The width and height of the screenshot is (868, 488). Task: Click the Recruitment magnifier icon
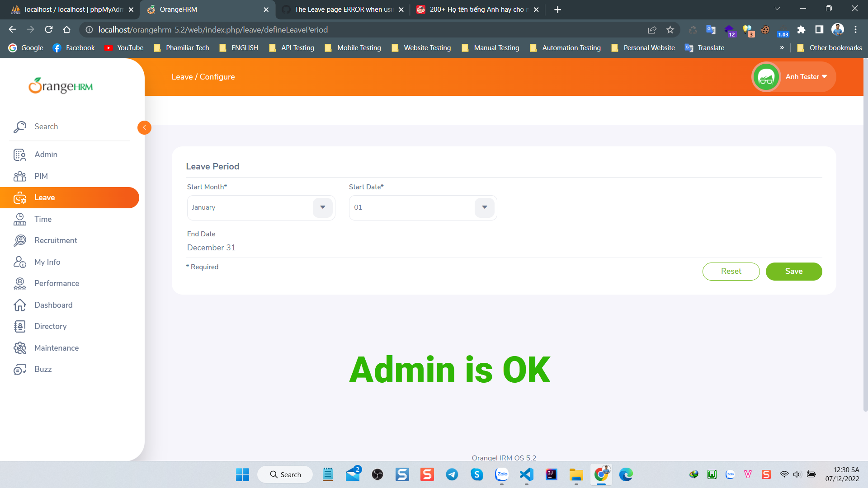(x=19, y=240)
